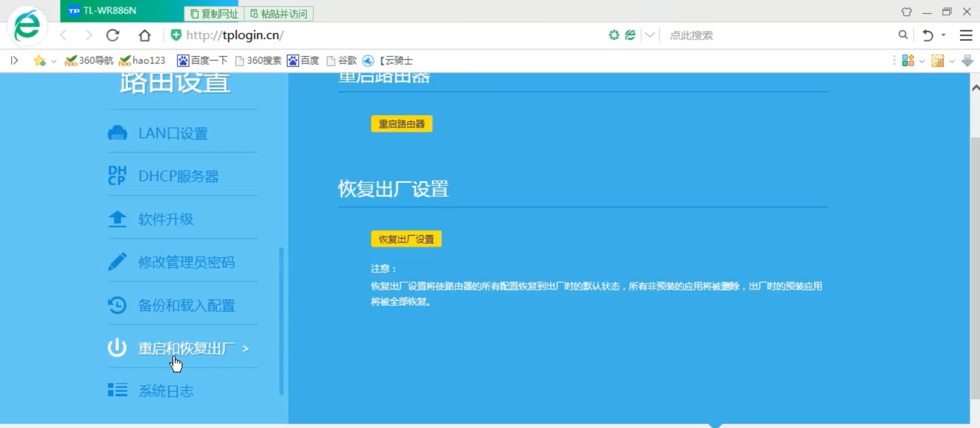Focus the 点此搜索 search input box
980x428 pixels.
[778, 35]
